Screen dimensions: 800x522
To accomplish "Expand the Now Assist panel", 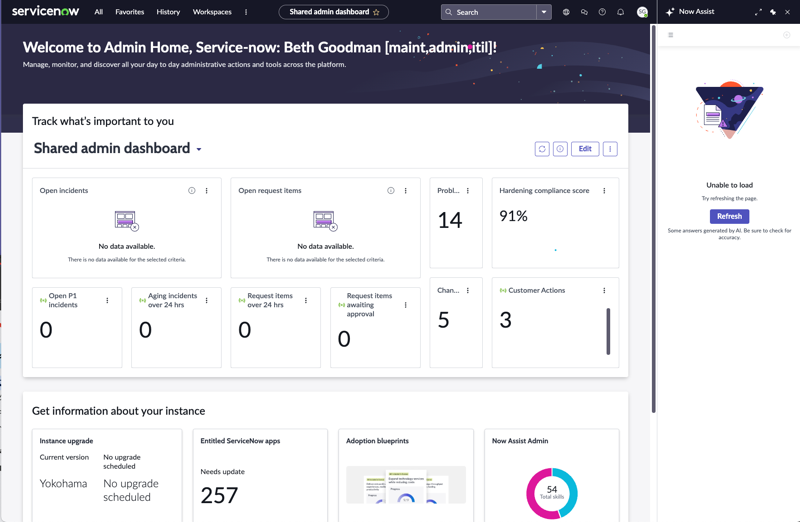I will tap(758, 12).
